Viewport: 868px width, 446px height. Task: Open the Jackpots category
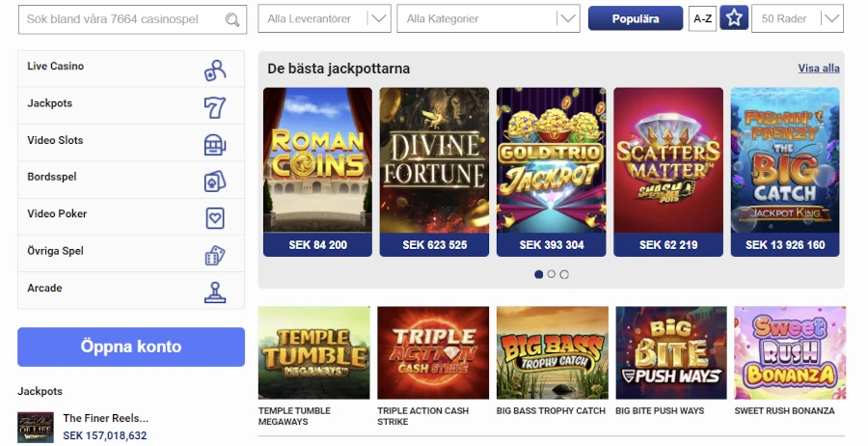[131, 106]
